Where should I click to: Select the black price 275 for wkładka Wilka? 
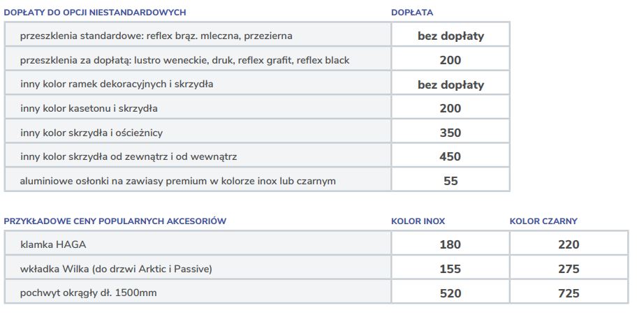pyautogui.click(x=569, y=269)
